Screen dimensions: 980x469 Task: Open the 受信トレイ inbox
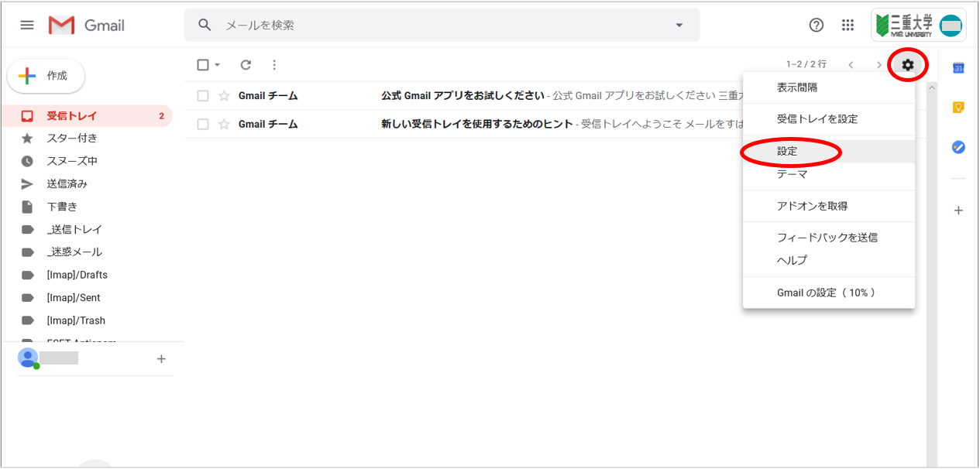87,116
